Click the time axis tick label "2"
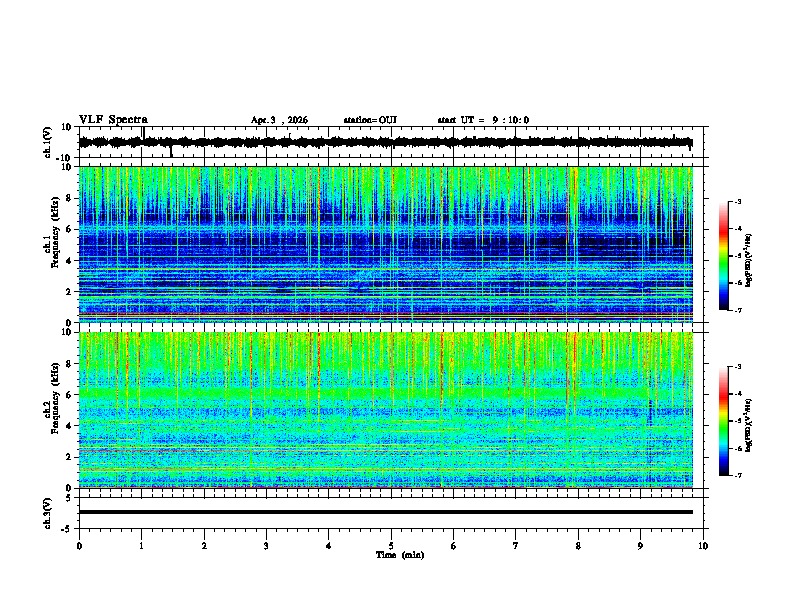Screen dimensions: 792x612 (x=204, y=546)
